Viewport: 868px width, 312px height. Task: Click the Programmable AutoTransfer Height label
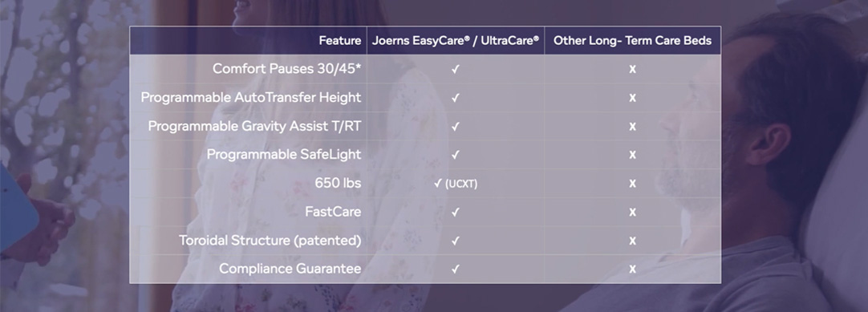tap(251, 97)
